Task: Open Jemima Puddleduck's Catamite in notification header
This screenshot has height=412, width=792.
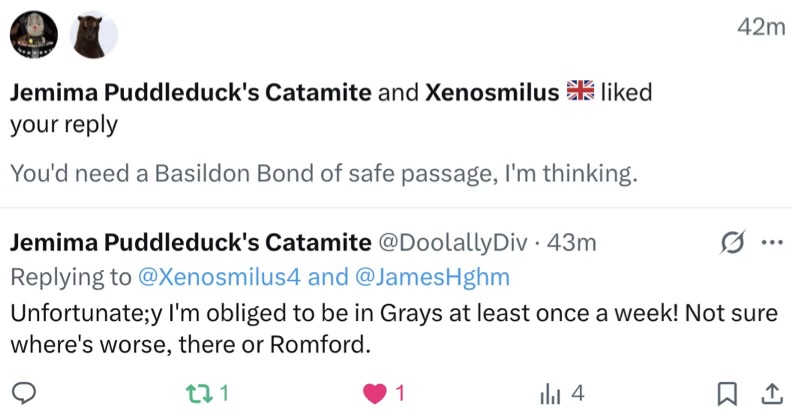Action: click(x=190, y=93)
